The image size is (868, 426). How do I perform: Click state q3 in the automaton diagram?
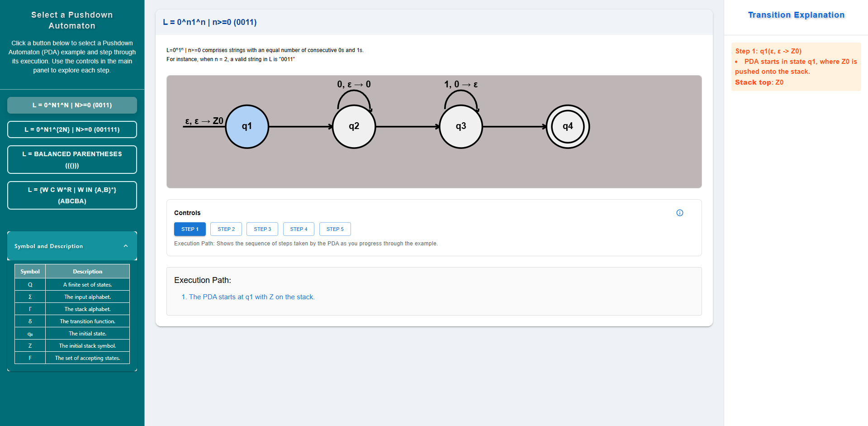point(461,126)
